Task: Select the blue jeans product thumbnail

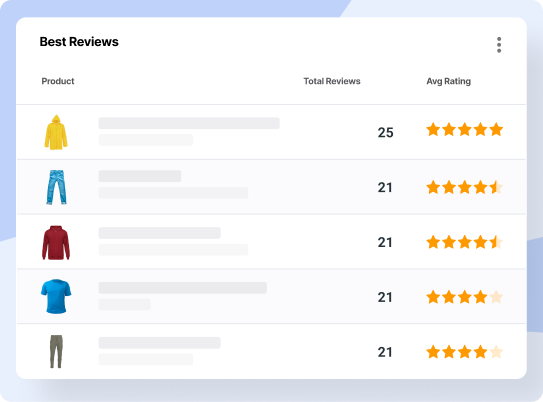Action: pyautogui.click(x=56, y=187)
